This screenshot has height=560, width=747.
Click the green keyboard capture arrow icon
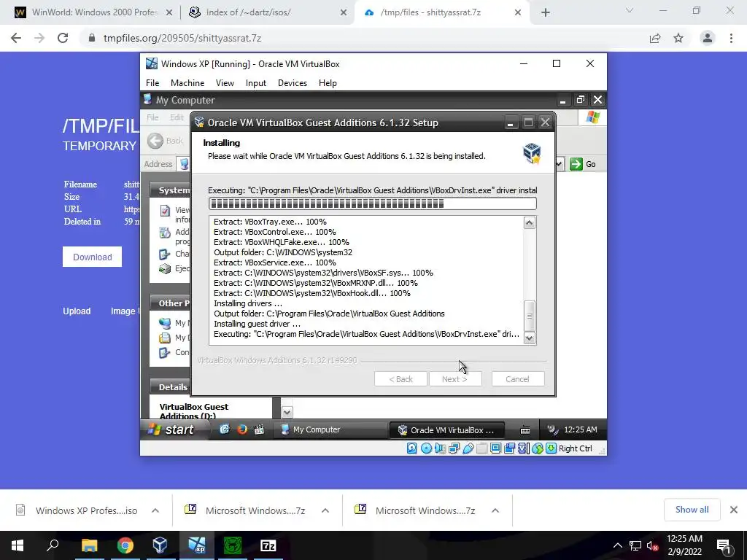coord(551,448)
